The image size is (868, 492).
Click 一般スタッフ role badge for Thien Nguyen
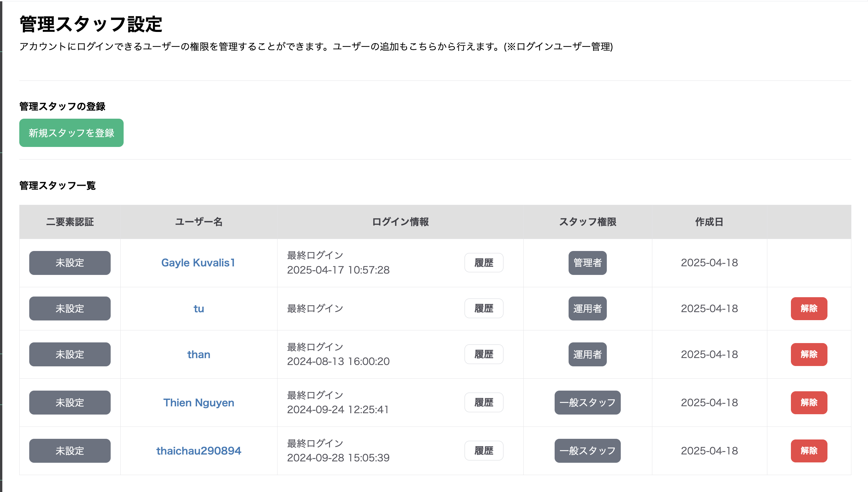click(x=587, y=403)
